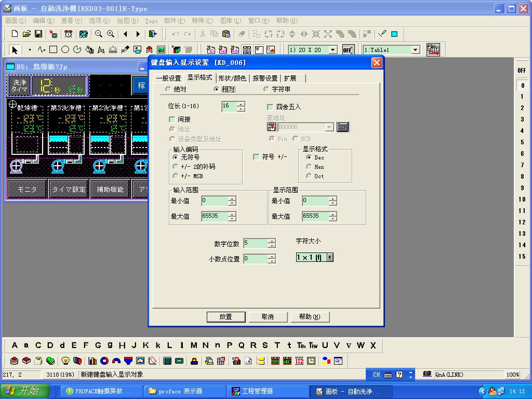The height and width of the screenshot is (399, 532).
Task: Click the Save floppy disk icon
Action: coord(38,34)
